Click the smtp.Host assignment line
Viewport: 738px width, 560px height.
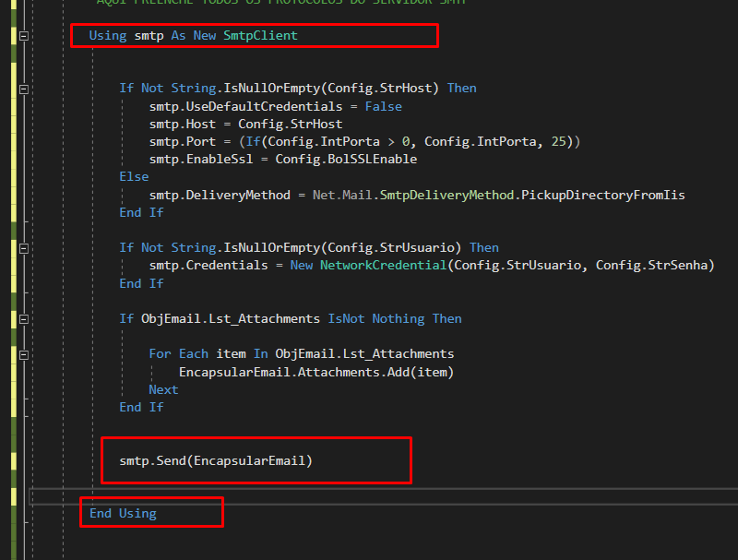pos(245,125)
